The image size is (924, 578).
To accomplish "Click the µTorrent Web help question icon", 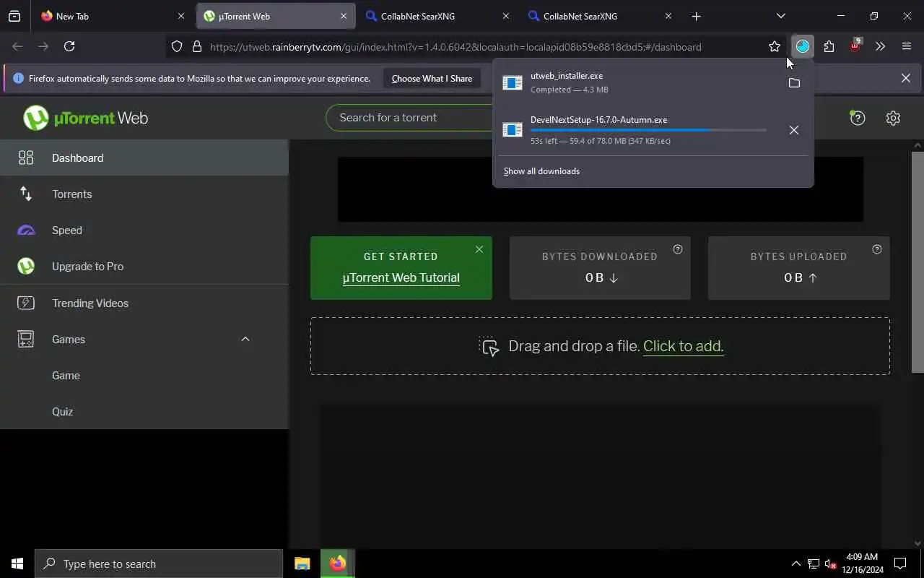I will coord(858,118).
